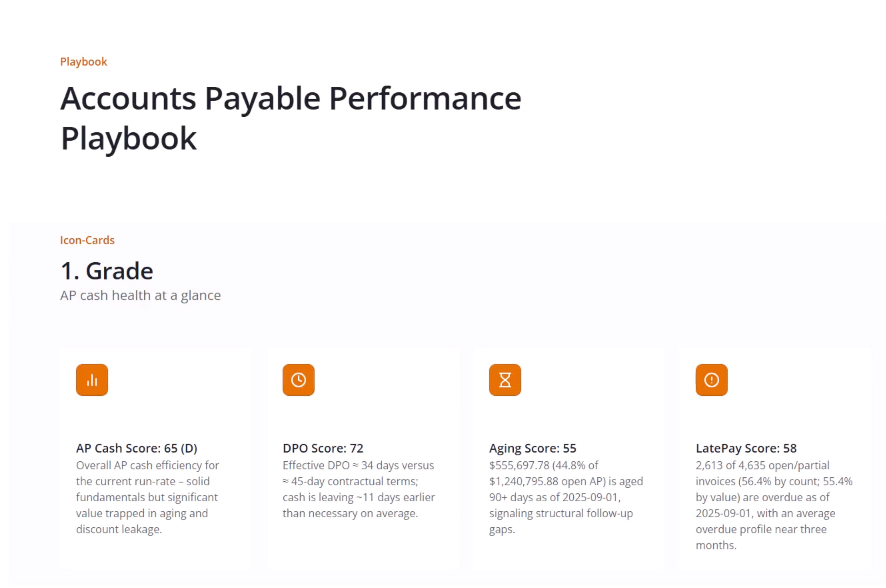Click the 'Overall AP cash efficiency' text line
Image resolution: width=886 pixels, height=588 pixels.
147,465
